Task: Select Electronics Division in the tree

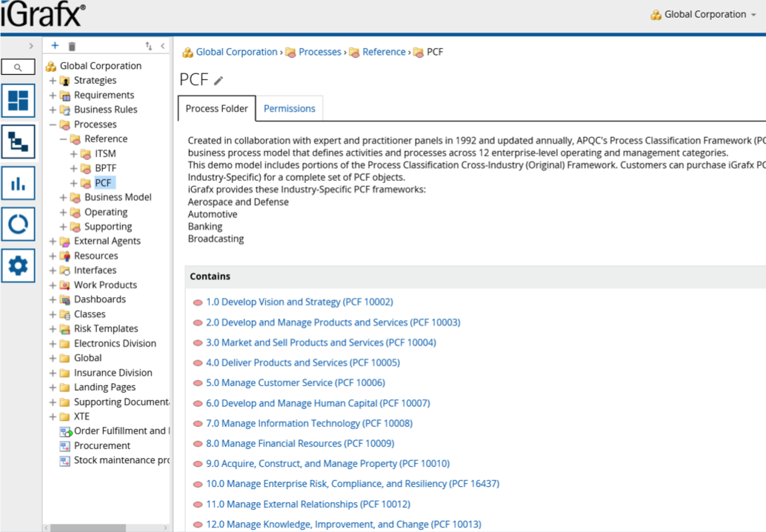Action: 115,344
